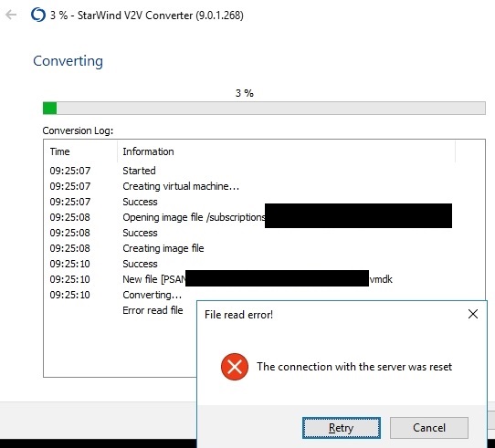
Task: Click the 3 % progress label
Action: click(245, 93)
